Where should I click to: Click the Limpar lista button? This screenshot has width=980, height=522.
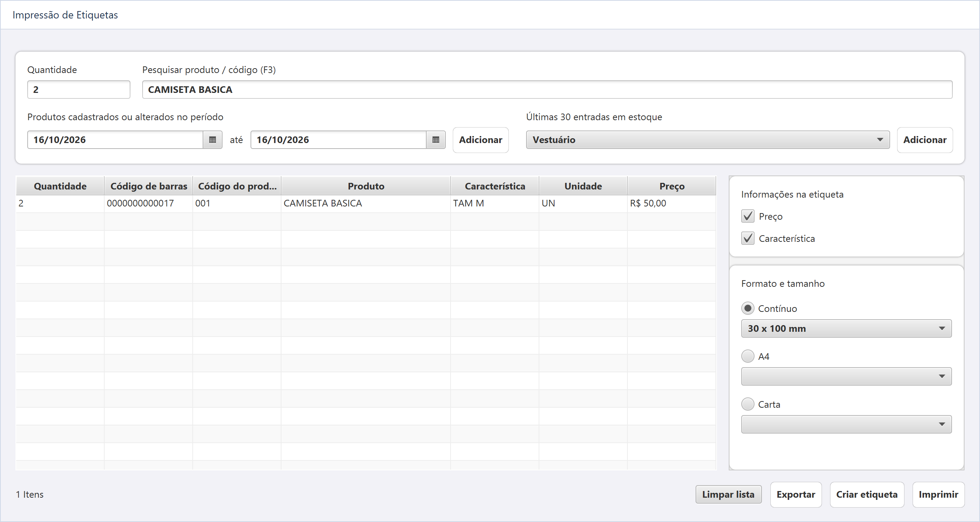pos(728,494)
